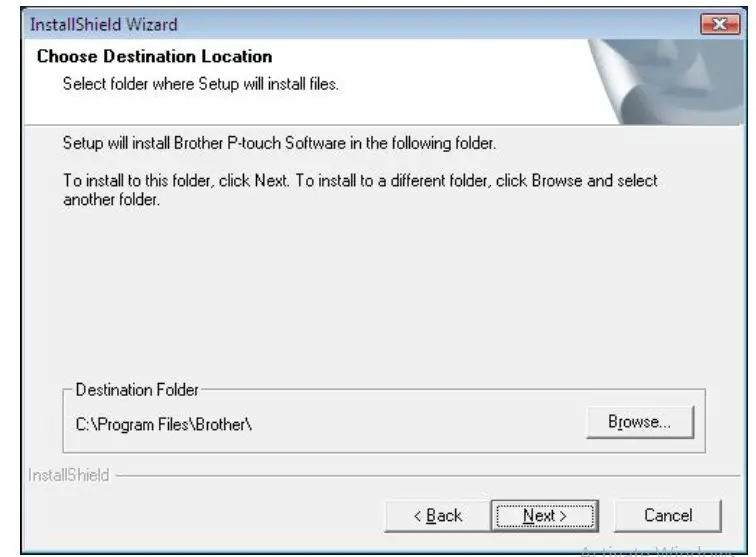Click the gray InstallShield branding label
This screenshot has width=756, height=557.
68,475
